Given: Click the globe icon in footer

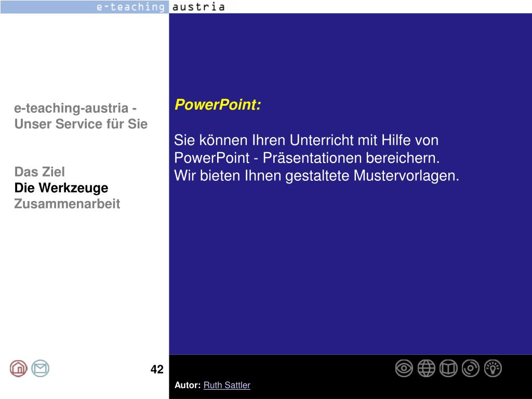Looking at the screenshot, I should [426, 368].
